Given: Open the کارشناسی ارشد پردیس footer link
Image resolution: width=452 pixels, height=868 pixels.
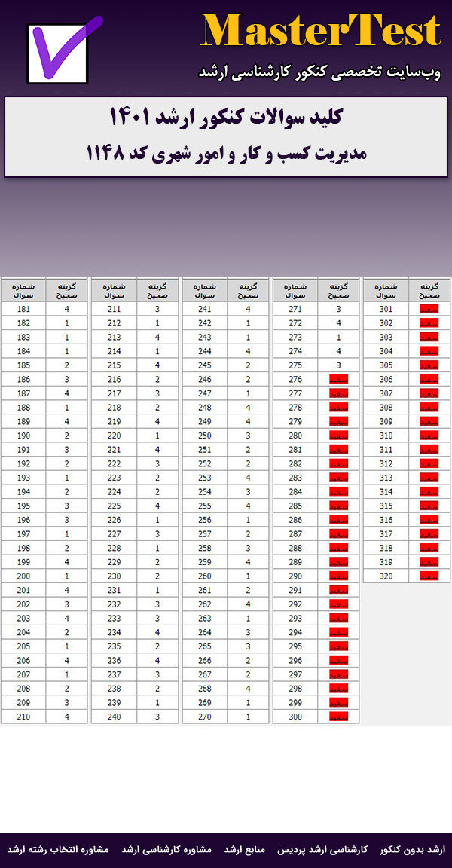Looking at the screenshot, I should (322, 849).
